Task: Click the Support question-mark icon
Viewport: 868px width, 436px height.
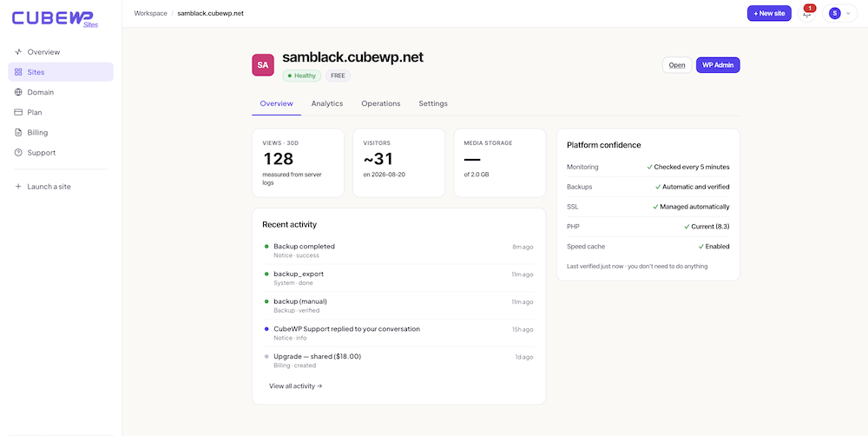Action: [18, 152]
